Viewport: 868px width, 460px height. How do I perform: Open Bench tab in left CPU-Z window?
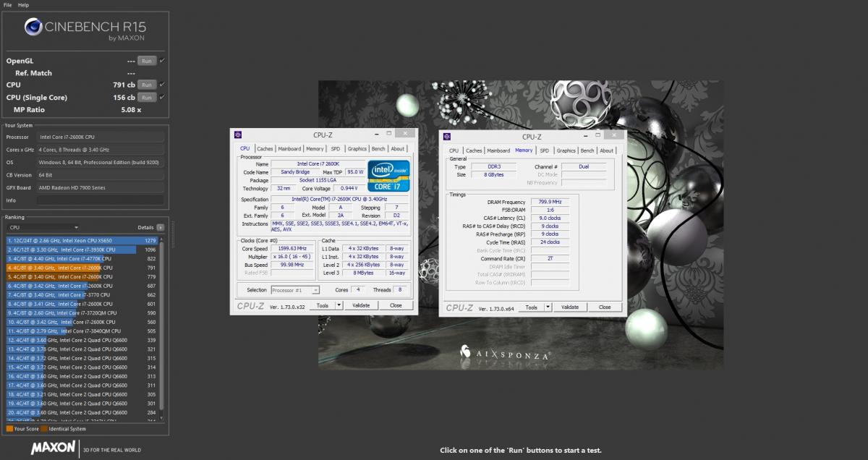pyautogui.click(x=378, y=149)
